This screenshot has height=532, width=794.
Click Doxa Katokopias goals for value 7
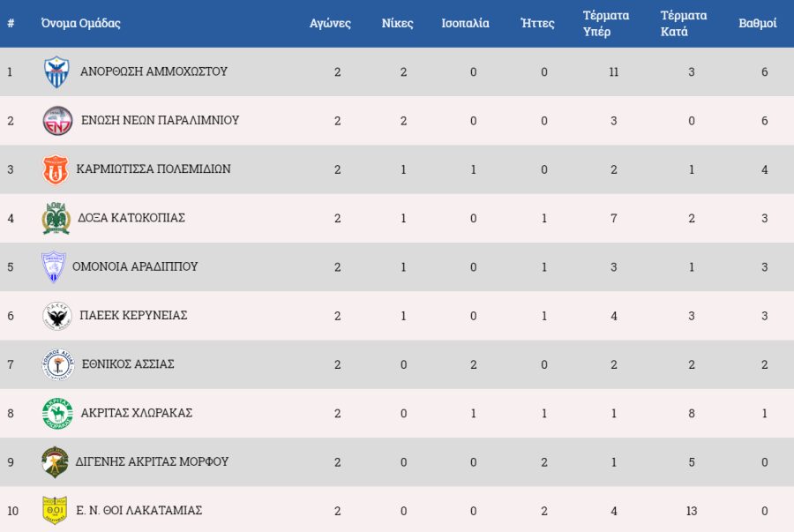614,218
